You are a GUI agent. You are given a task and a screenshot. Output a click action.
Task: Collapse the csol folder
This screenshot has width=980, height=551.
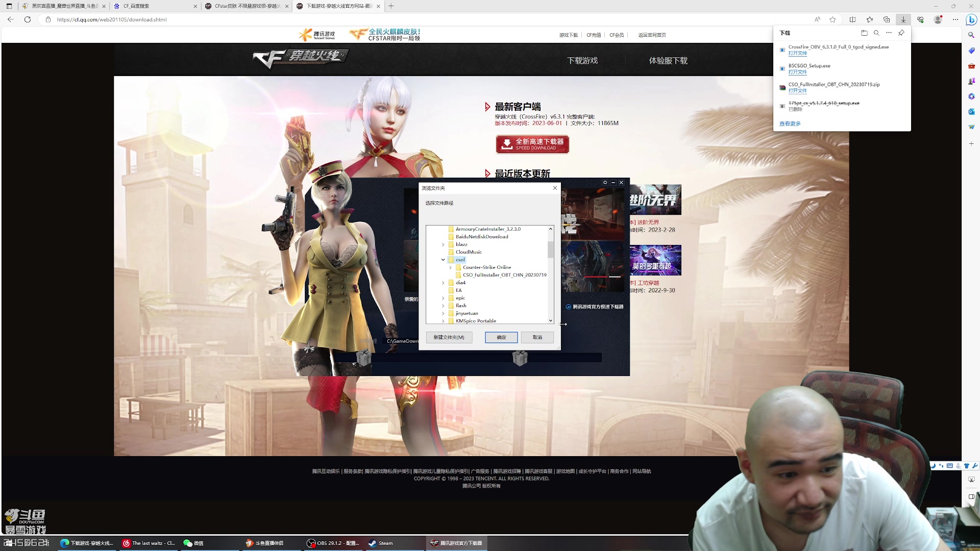[443, 260]
